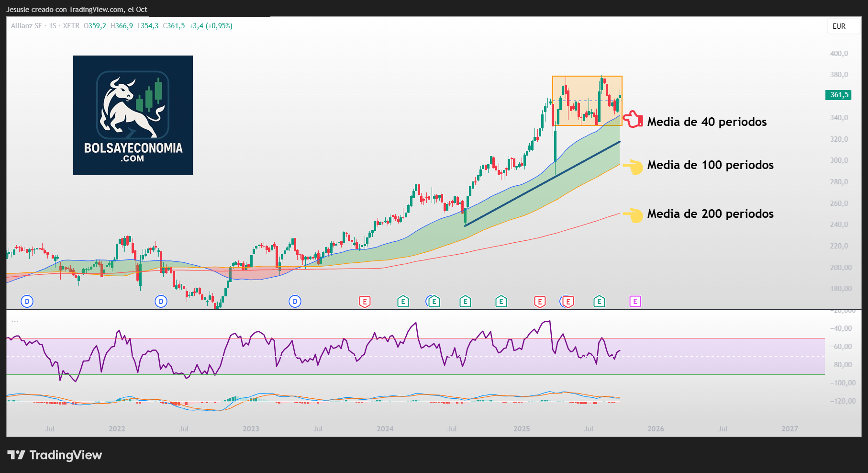Click the yellow hand beside Media de 100

633,167
